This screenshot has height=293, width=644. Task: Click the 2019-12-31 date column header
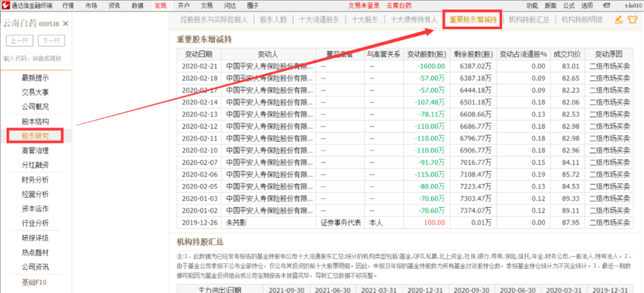612,289
